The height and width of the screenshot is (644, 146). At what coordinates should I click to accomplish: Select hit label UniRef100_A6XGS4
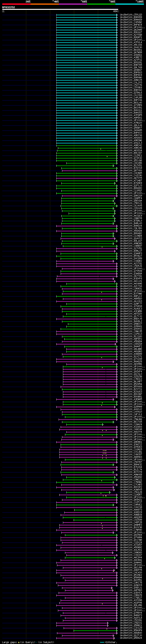click(x=131, y=151)
